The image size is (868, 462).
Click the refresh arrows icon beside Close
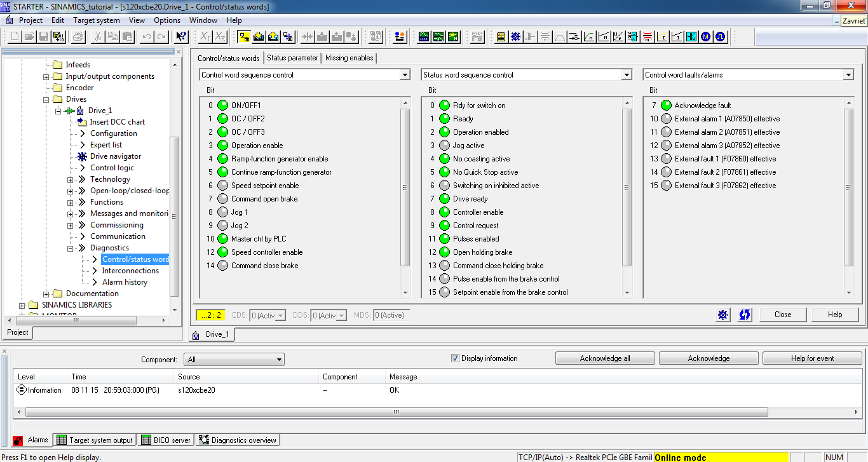pos(745,315)
